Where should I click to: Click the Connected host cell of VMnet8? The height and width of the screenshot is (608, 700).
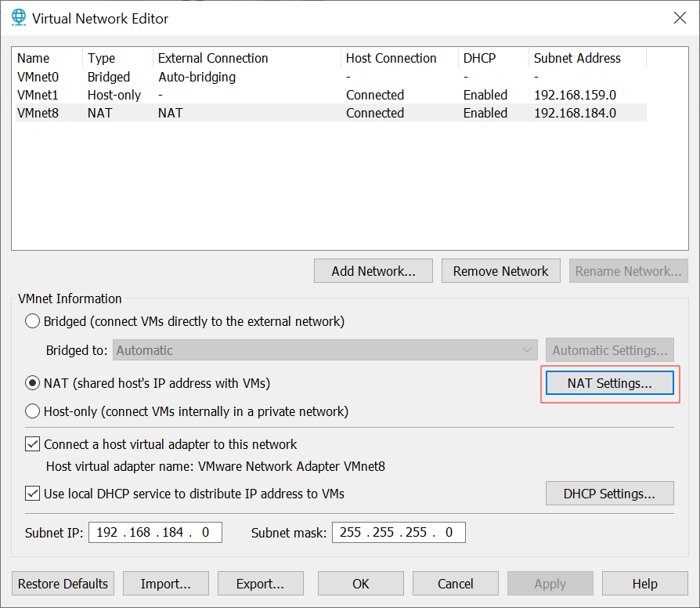point(375,113)
